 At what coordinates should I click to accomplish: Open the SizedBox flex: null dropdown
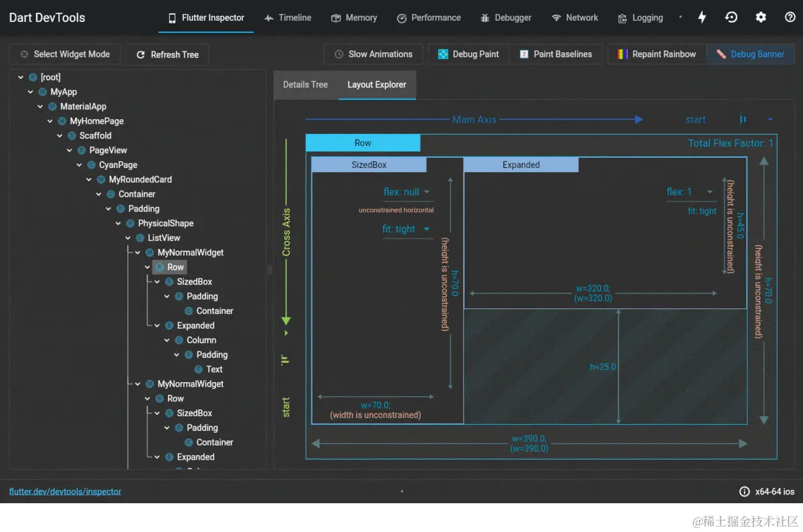click(x=407, y=192)
